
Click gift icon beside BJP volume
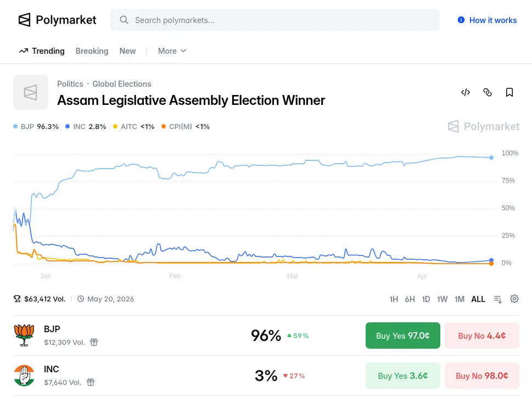pos(94,342)
